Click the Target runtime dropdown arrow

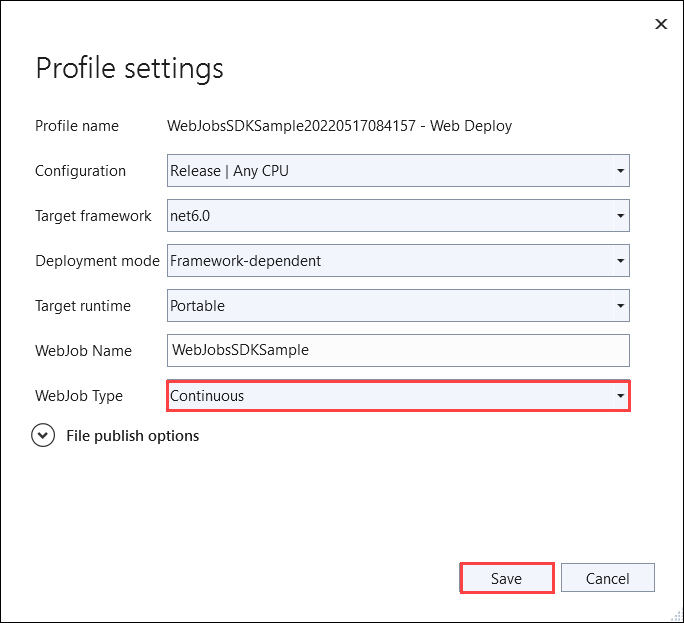click(x=621, y=306)
